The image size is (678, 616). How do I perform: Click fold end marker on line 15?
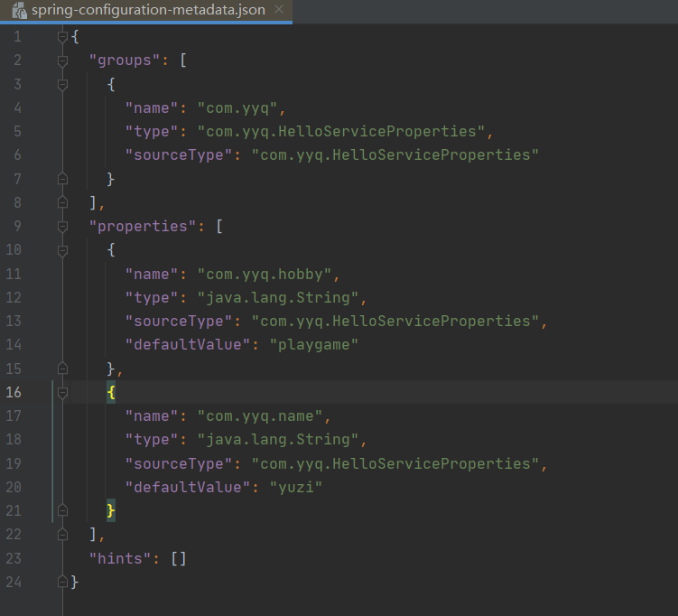62,369
